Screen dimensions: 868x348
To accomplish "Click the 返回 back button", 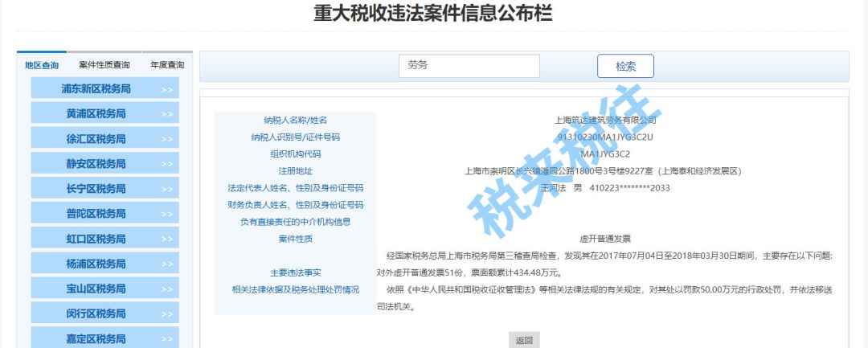I will [x=524, y=340].
